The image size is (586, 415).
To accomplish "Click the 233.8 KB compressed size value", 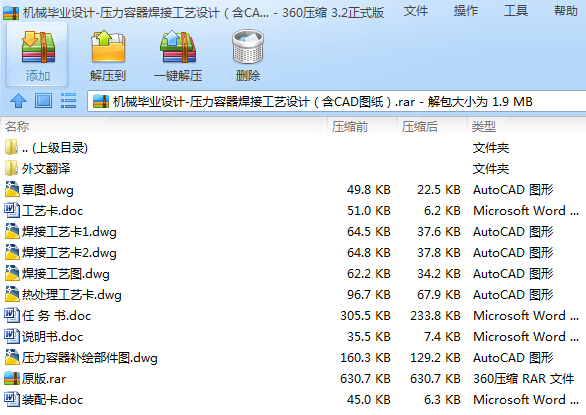I will (x=435, y=315).
